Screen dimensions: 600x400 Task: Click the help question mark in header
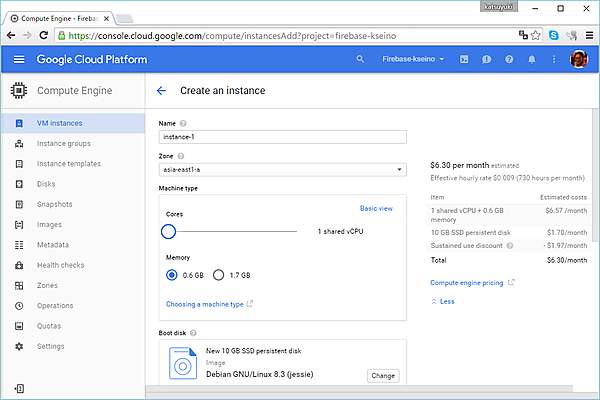tap(509, 60)
